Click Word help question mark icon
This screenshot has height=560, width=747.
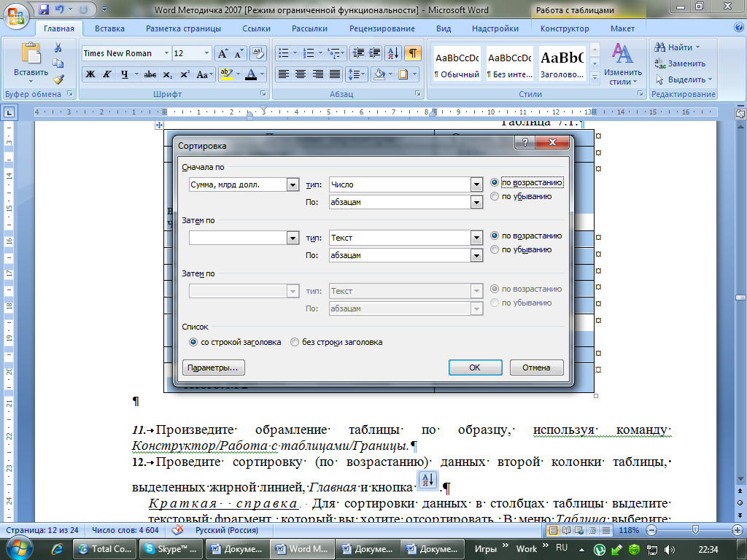pos(739,28)
